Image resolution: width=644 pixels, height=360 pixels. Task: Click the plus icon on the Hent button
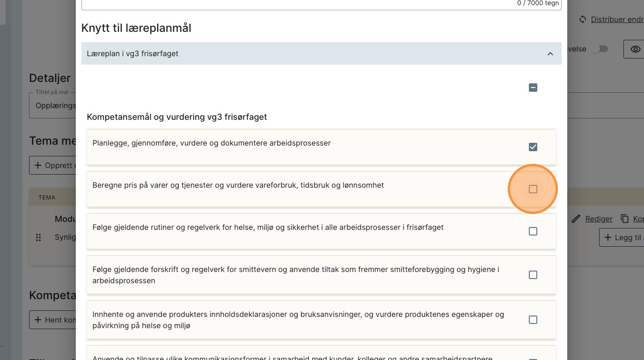pyautogui.click(x=37, y=320)
